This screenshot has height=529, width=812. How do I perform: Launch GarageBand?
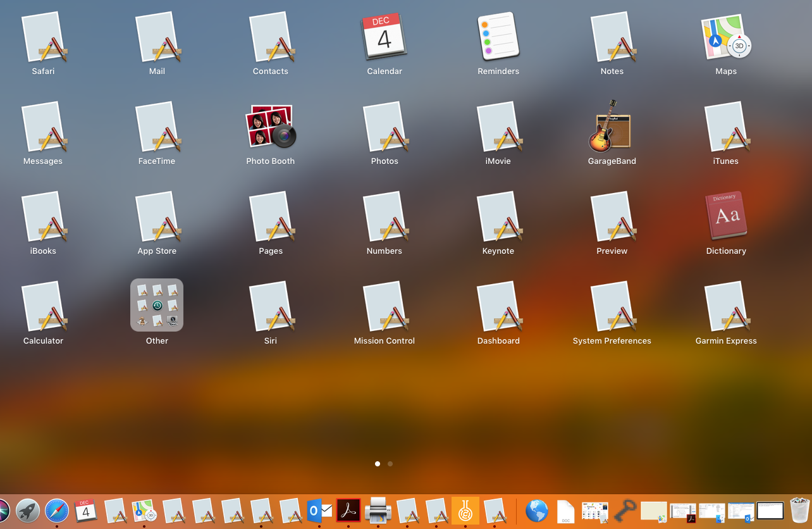[x=612, y=127]
